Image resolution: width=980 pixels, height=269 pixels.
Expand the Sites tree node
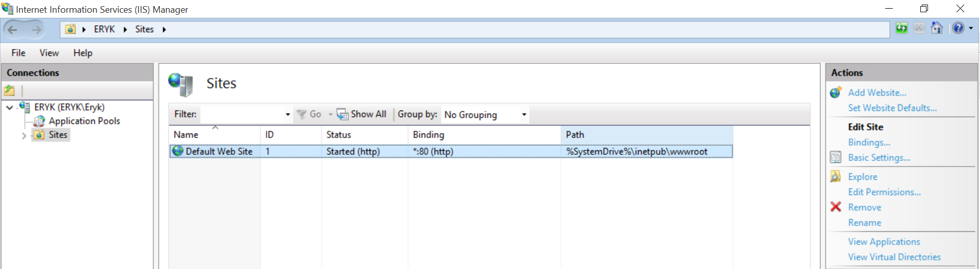[24, 136]
